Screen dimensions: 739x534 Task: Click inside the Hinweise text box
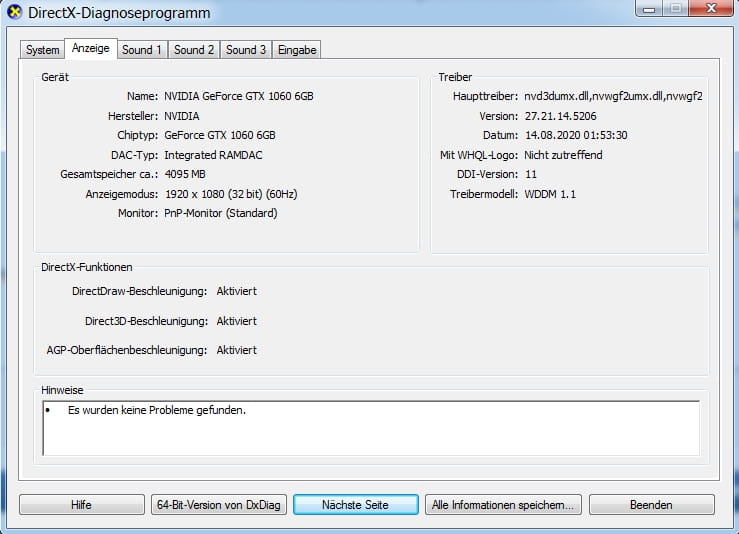coord(370,428)
